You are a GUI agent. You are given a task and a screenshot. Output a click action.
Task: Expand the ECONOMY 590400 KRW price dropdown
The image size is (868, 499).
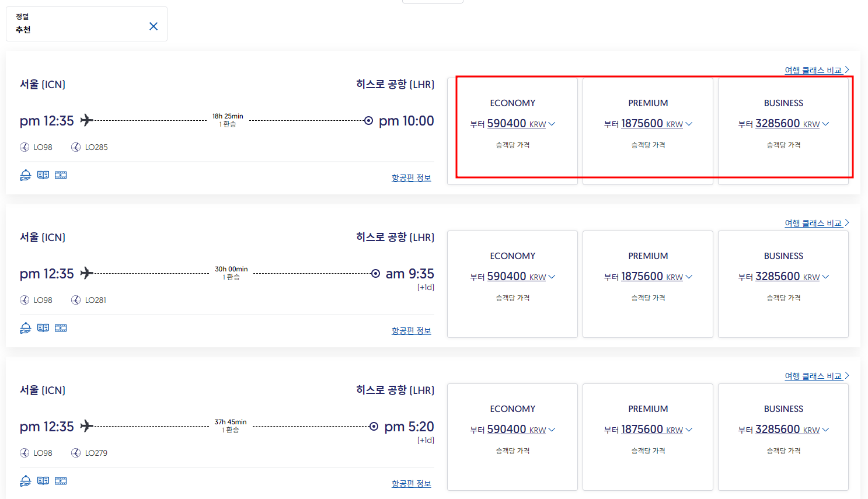(x=552, y=123)
